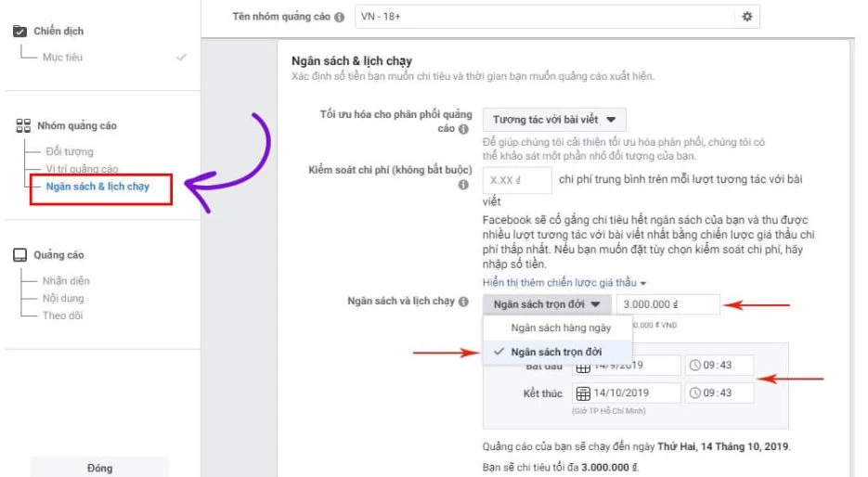Click the clock icon in end time field

[695, 393]
